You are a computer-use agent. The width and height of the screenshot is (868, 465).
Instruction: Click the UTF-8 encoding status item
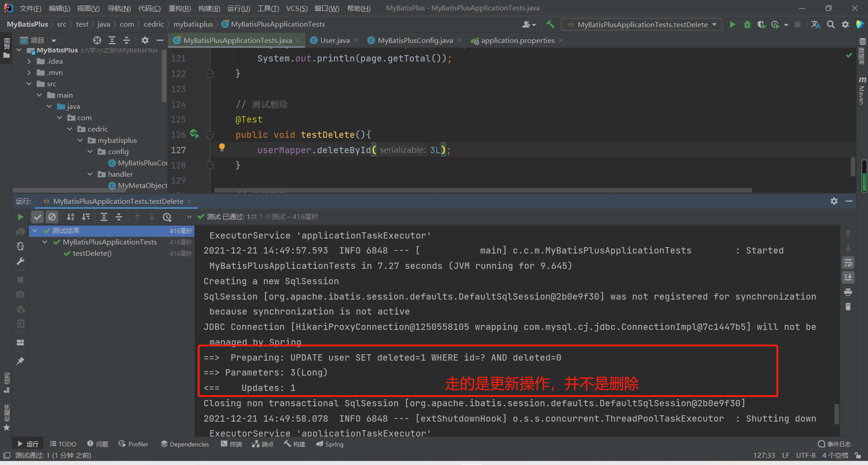(x=806, y=456)
